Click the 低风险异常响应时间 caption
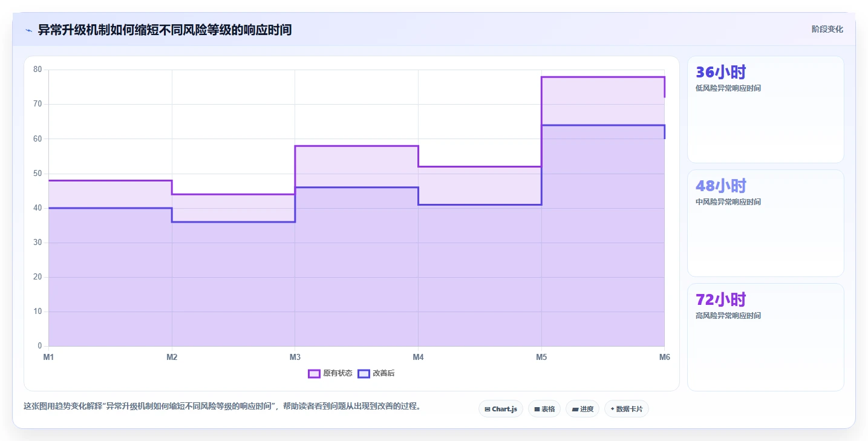The height and width of the screenshot is (441, 868). (x=728, y=88)
